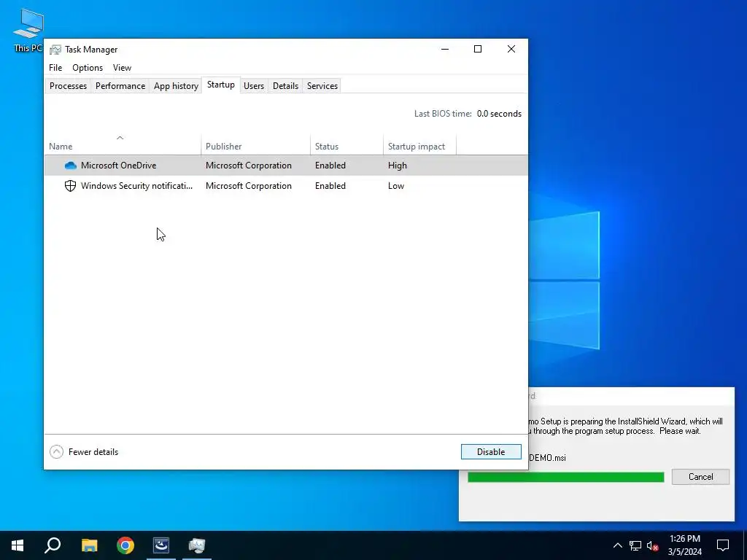747x560 pixels.
Task: Switch to the Details tab
Action: coord(285,86)
